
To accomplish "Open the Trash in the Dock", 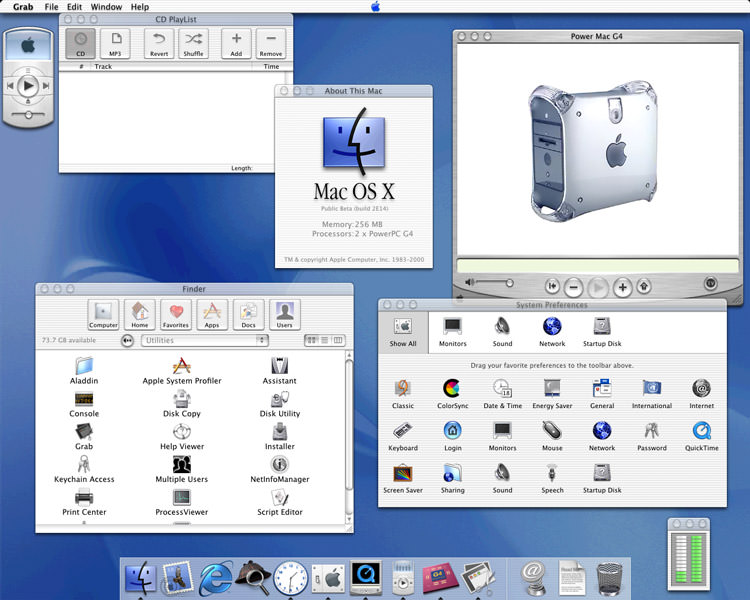I will [609, 579].
